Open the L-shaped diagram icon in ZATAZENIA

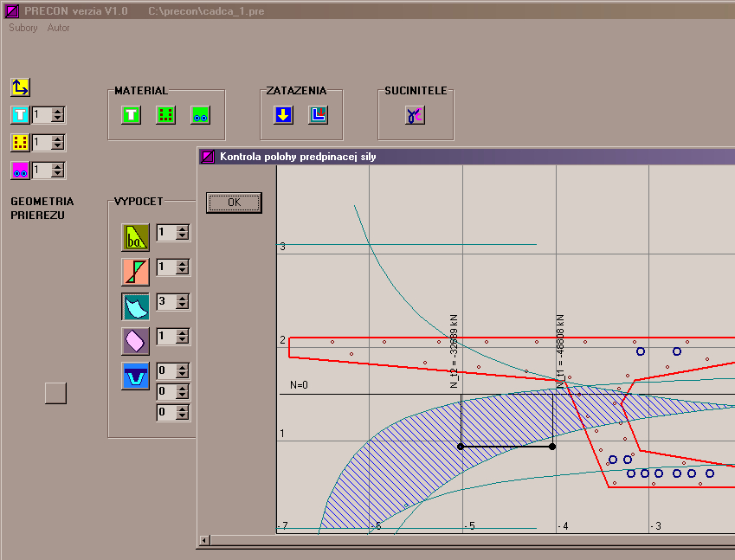319,115
